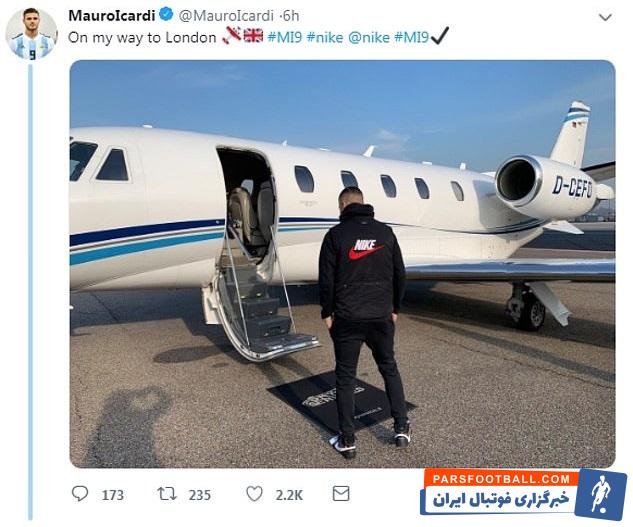Click the retweet arrows icon

[167, 493]
